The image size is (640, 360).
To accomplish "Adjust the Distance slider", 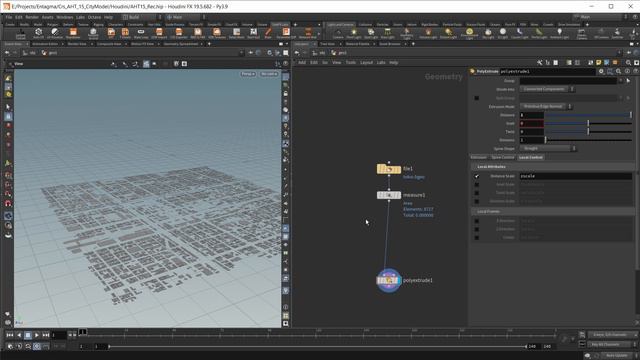I will (x=588, y=115).
